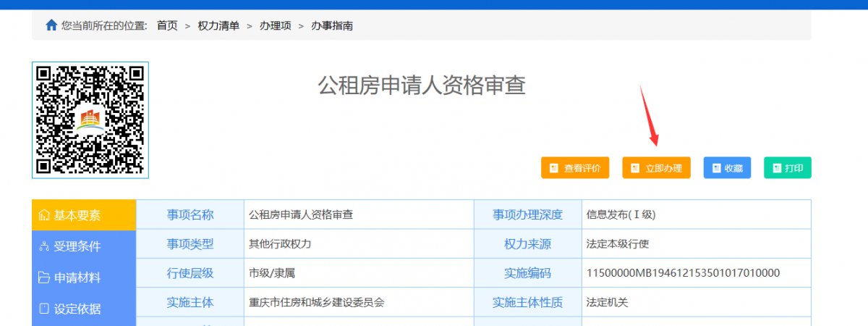Go to 首页 via the breadcrumb
The height and width of the screenshot is (326, 868).
(167, 25)
